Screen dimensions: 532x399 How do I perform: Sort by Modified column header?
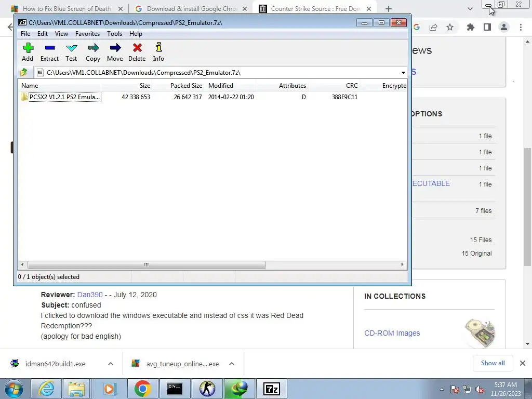click(x=231, y=86)
